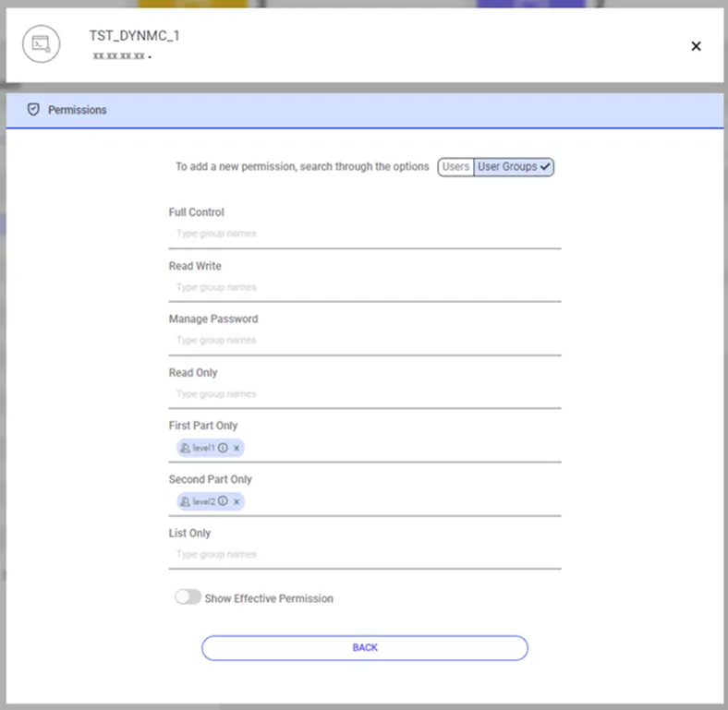Click the checkmark on User Groups

(545, 166)
